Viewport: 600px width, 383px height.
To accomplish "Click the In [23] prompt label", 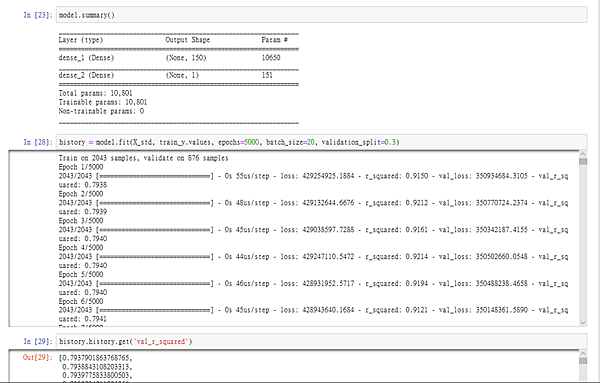I will click(x=38, y=15).
